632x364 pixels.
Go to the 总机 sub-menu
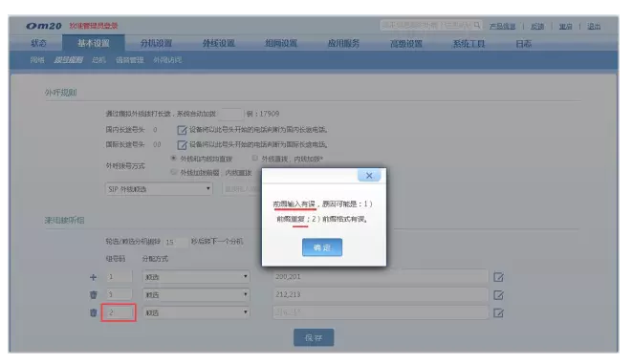(98, 60)
